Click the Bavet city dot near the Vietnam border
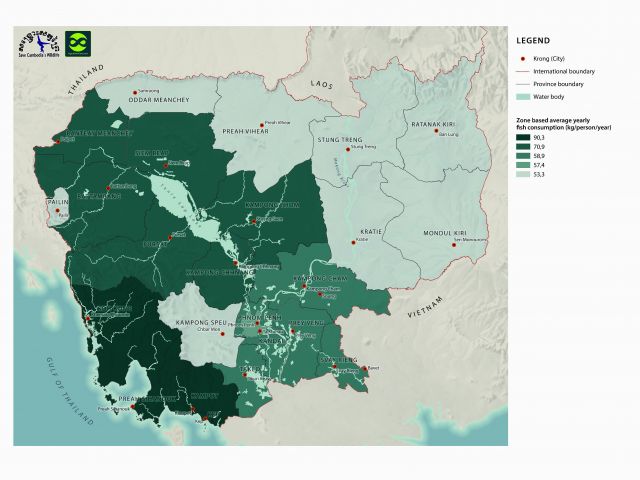The height and width of the screenshot is (480, 640). pyautogui.click(x=364, y=369)
